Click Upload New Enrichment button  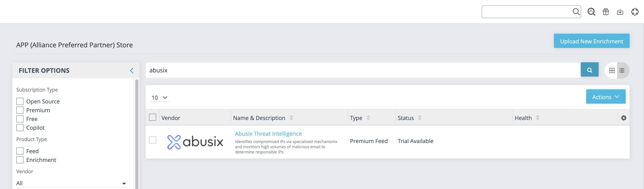pos(591,41)
